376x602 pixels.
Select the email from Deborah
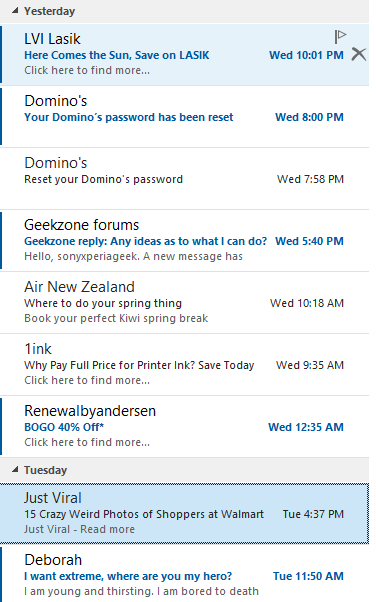pos(184,574)
